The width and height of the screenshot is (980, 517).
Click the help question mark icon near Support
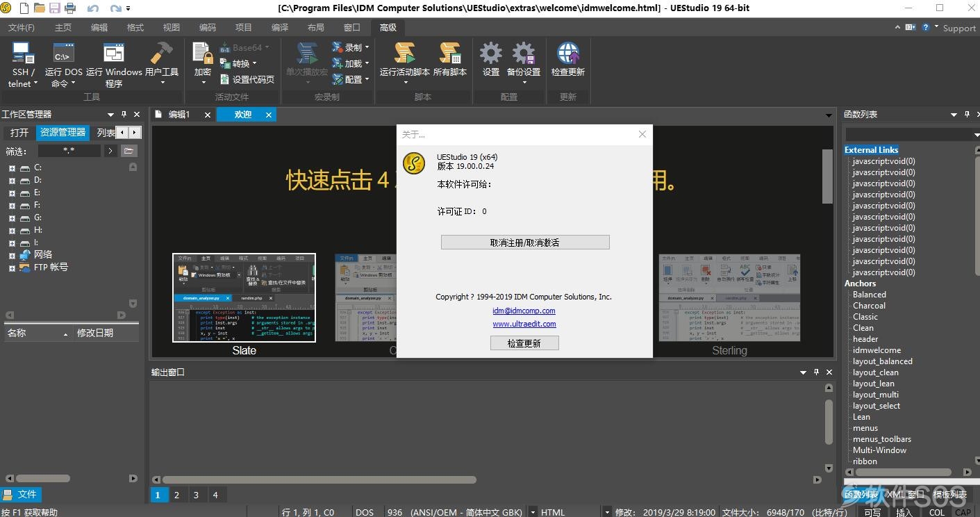926,27
